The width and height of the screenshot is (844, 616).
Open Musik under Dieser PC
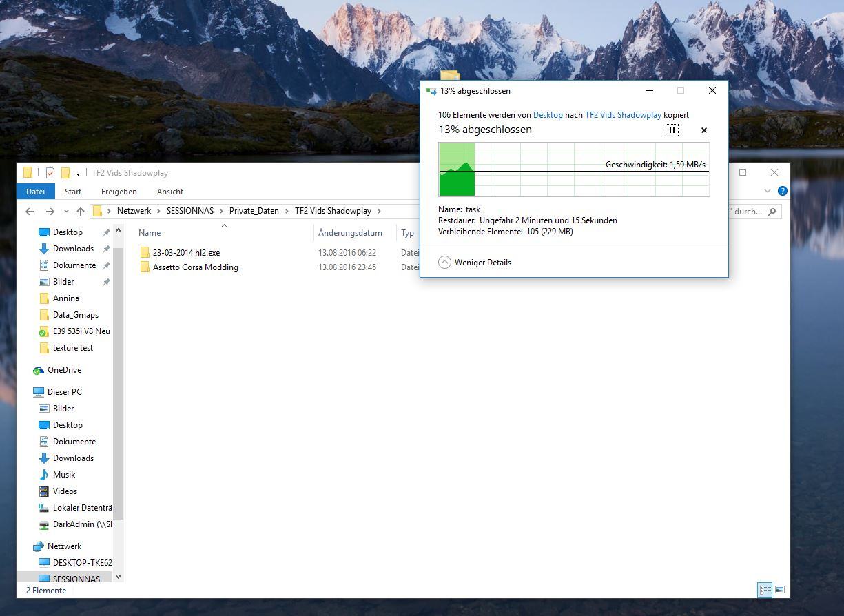click(x=64, y=475)
